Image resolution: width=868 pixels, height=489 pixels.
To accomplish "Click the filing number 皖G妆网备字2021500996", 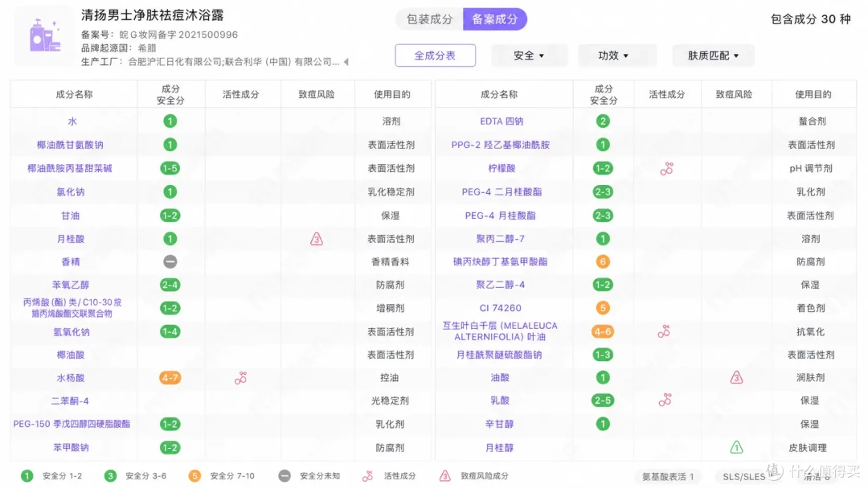I will coord(178,35).
